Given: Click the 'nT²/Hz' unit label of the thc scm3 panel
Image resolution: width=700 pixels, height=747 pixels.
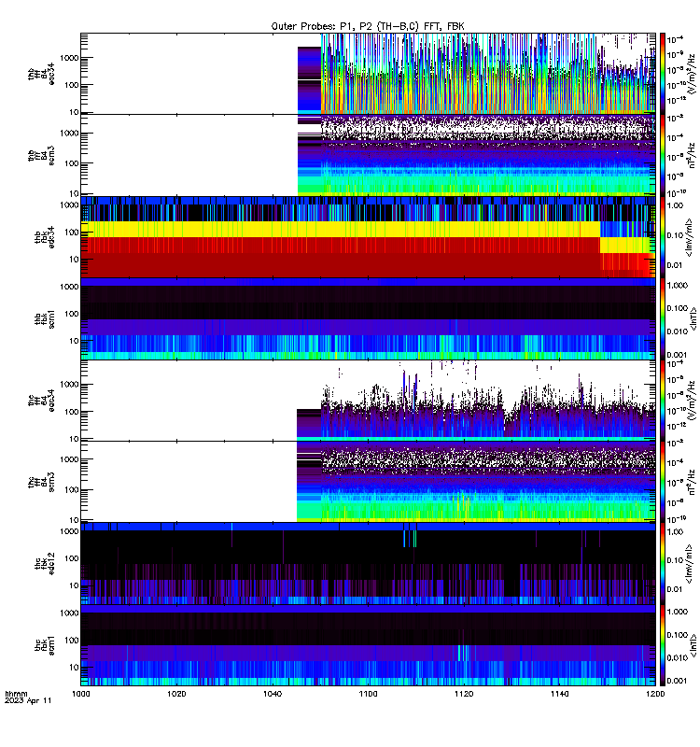Looking at the screenshot, I should [x=692, y=482].
